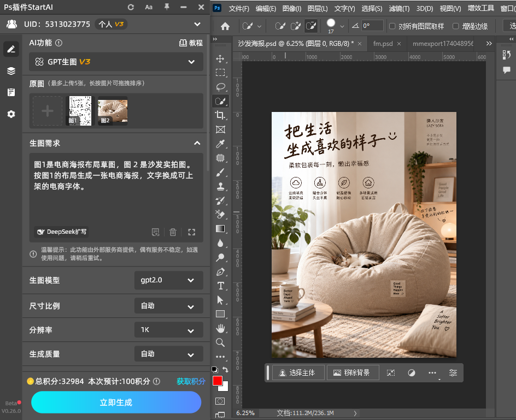The height and width of the screenshot is (420, 516).
Task: Select the Rectangle shape tool
Action: click(x=220, y=314)
